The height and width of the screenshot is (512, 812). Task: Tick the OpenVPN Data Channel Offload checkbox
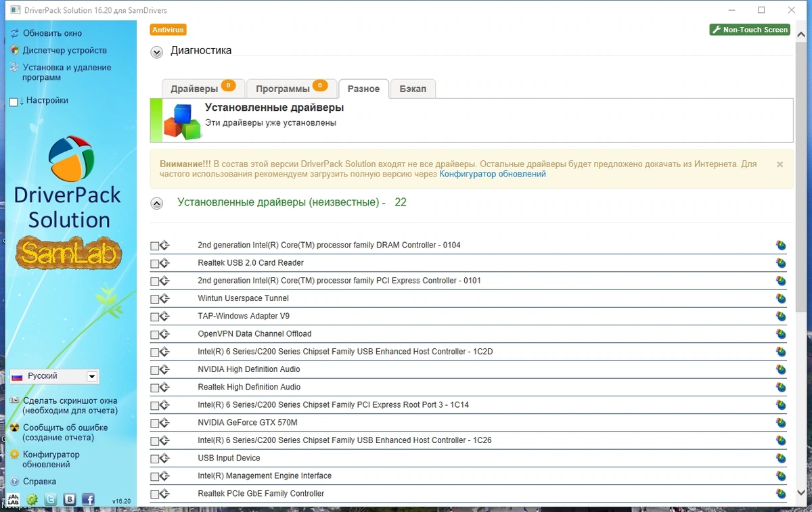[155, 335]
